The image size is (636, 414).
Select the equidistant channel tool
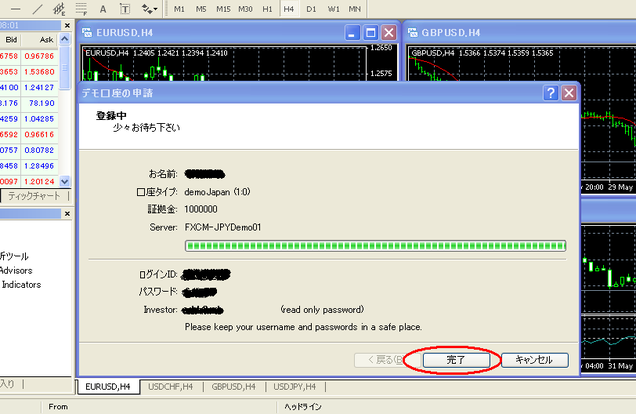[x=59, y=9]
